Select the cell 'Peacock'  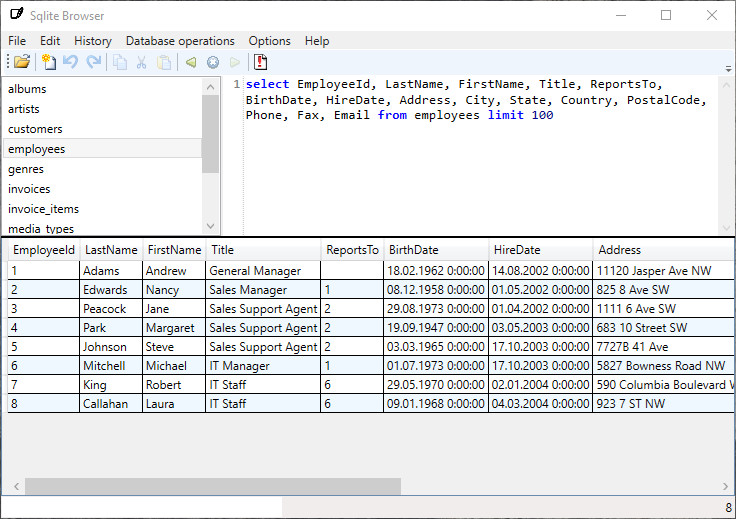pyautogui.click(x=111, y=309)
